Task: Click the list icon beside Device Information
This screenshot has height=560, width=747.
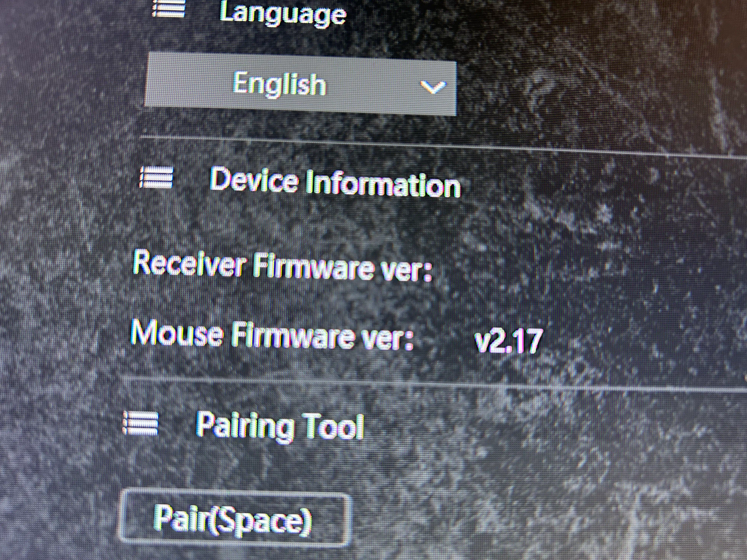Action: [x=156, y=178]
